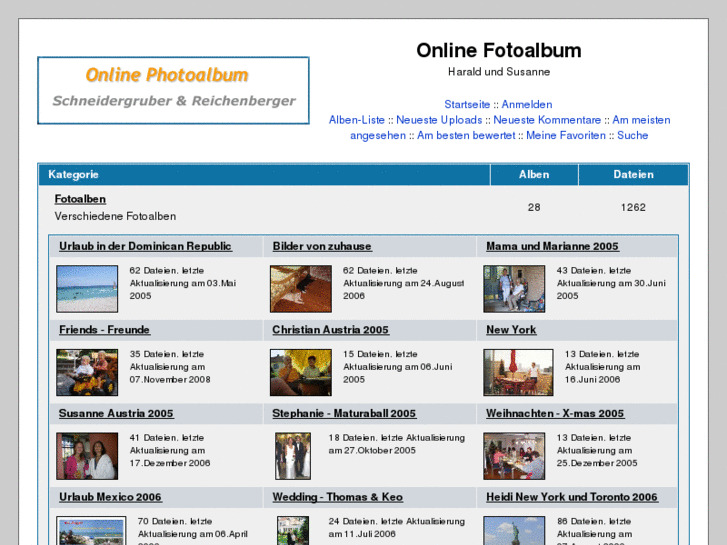Open Weihnachten - X-mas 2005 album title
Screen dimensions: 727x545
tap(555, 413)
